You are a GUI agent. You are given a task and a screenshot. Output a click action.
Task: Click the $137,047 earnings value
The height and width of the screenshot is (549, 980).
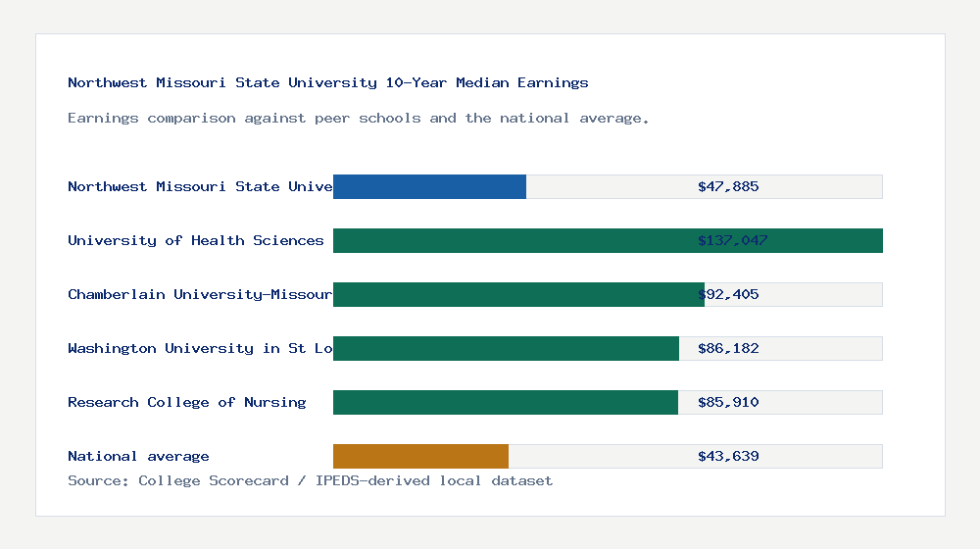click(732, 241)
